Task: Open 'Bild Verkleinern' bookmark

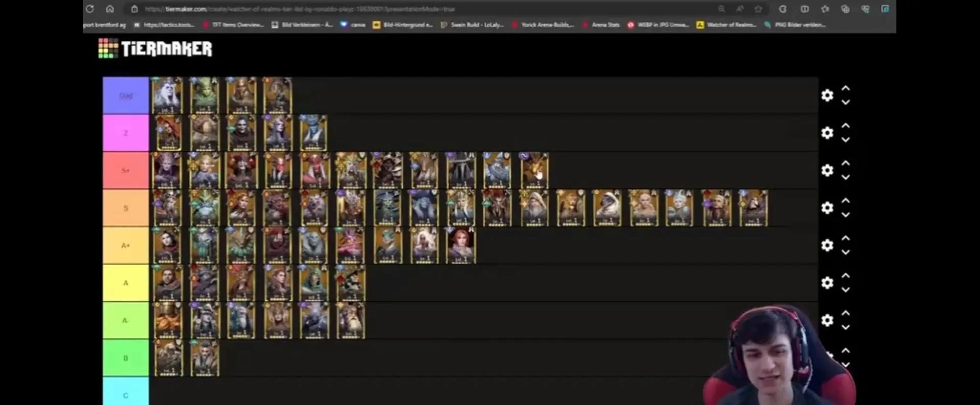Action: (x=302, y=25)
